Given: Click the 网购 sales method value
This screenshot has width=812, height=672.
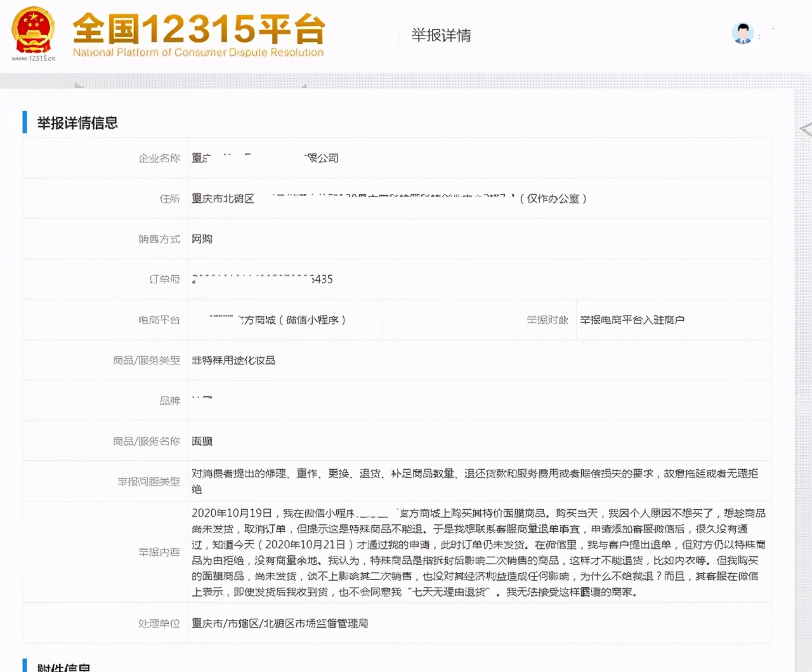Looking at the screenshot, I should [203, 239].
